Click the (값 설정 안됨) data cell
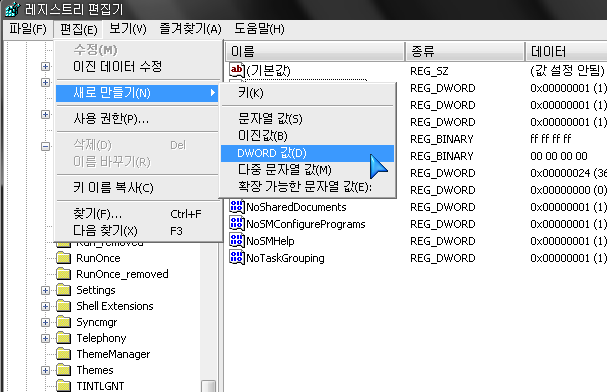Viewport: 607px width, 392px height. (x=567, y=70)
